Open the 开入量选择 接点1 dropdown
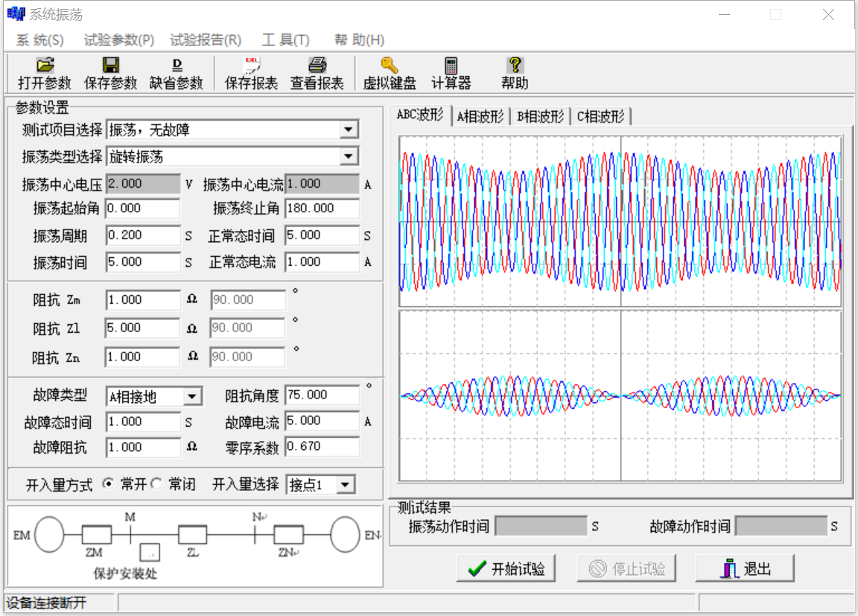Image resolution: width=858 pixels, height=616 pixels. click(346, 485)
